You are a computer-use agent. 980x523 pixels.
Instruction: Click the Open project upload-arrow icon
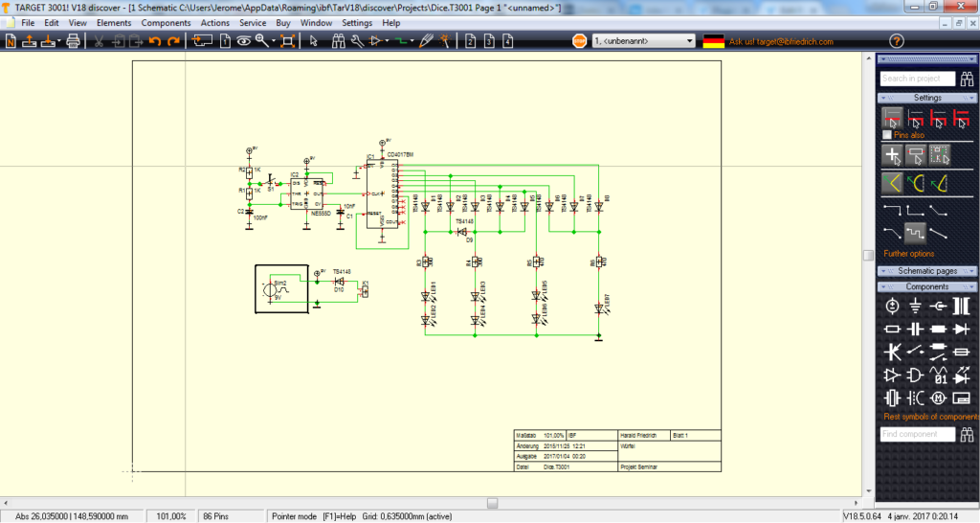tap(30, 41)
